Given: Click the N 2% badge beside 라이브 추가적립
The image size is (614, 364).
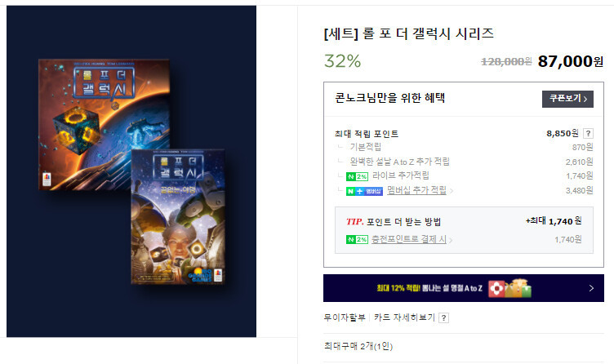Looking at the screenshot, I should tap(357, 176).
